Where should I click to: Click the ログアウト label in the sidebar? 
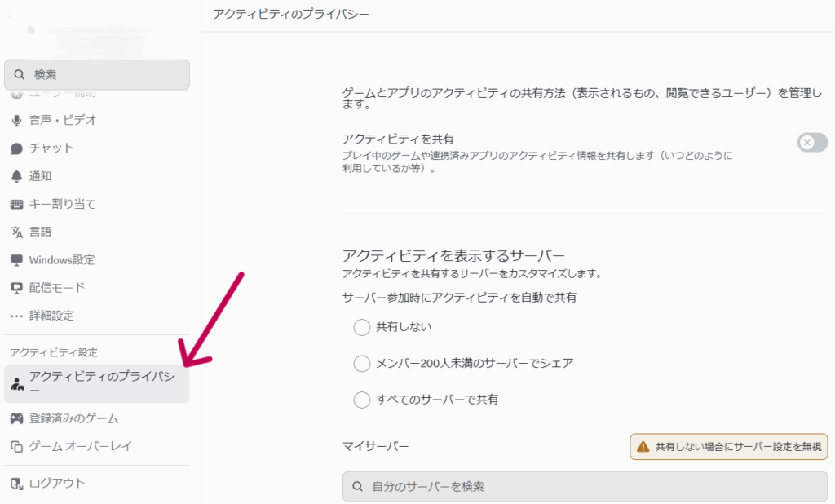point(57,483)
